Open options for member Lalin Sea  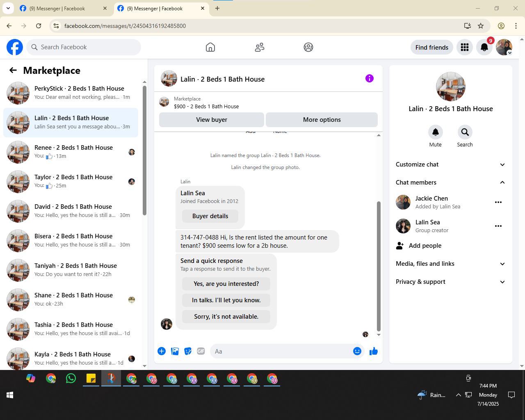coord(498,226)
